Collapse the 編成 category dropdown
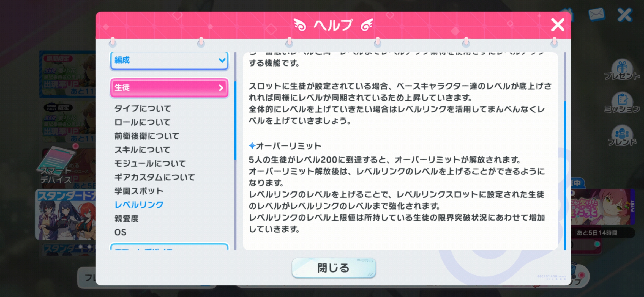This screenshot has height=297, width=644. [x=169, y=60]
